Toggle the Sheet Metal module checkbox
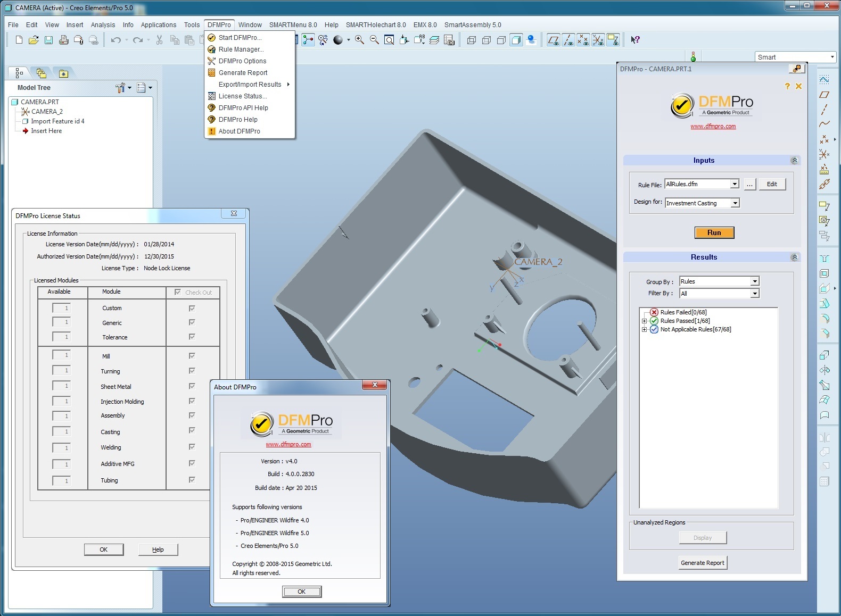The image size is (841, 616). pos(192,386)
